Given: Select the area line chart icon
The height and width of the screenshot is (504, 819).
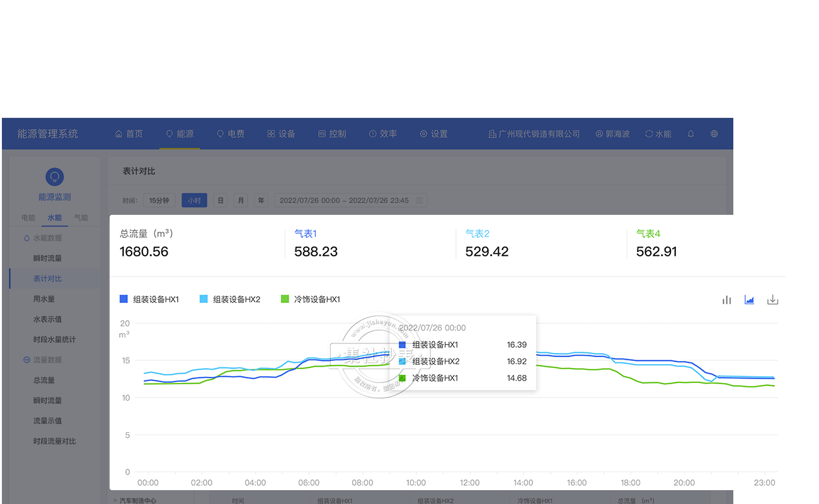Looking at the screenshot, I should (749, 300).
